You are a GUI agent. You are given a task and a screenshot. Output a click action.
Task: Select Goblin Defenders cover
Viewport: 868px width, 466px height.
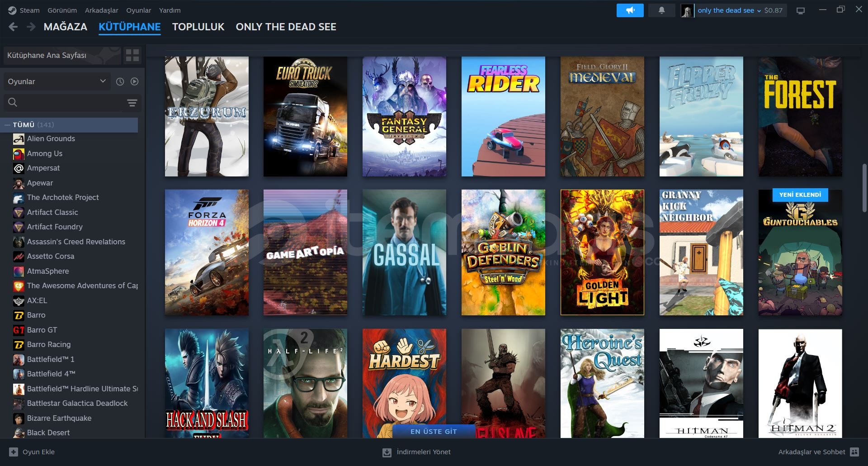point(503,252)
